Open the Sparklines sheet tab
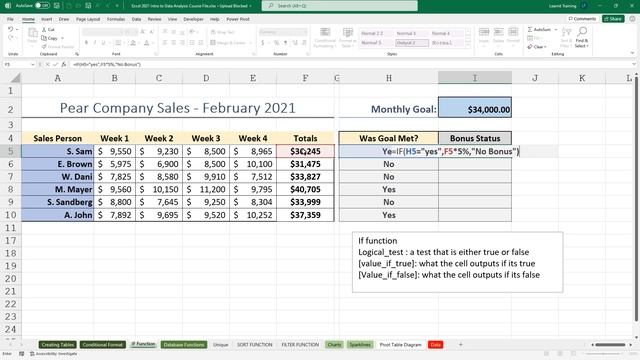This screenshot has height=360, width=640. [x=360, y=345]
